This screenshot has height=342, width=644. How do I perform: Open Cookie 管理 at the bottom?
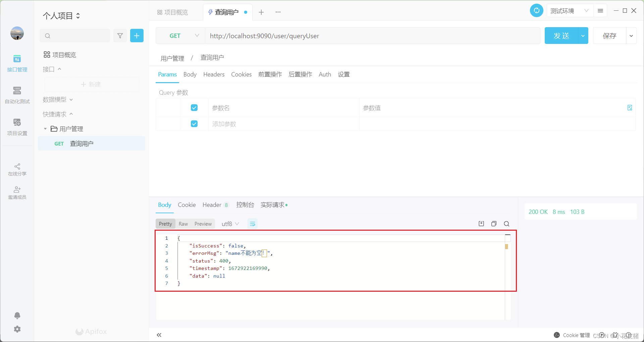tap(572, 335)
